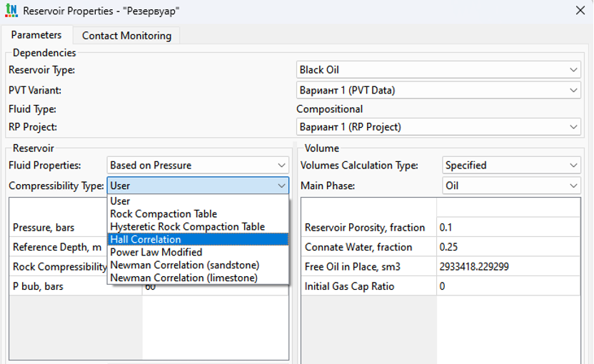Expand the PVT Variant combo box
594x364 pixels.
point(438,90)
